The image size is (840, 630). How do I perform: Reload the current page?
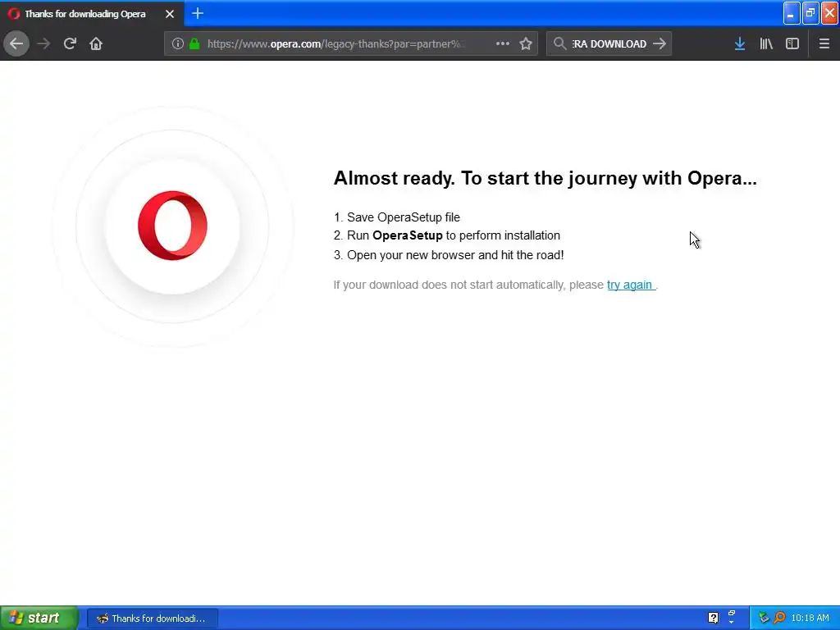[x=70, y=44]
